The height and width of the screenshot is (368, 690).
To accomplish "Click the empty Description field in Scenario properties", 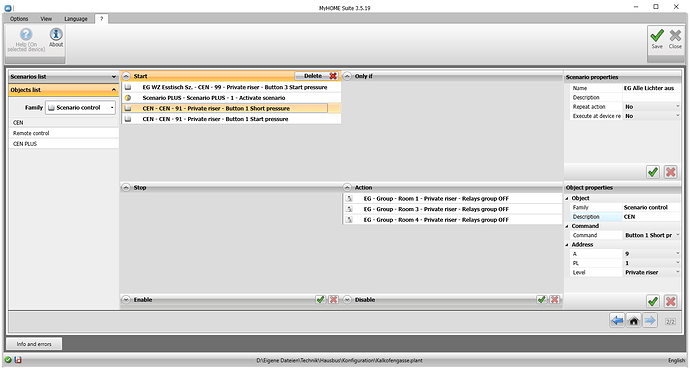I will [x=651, y=97].
